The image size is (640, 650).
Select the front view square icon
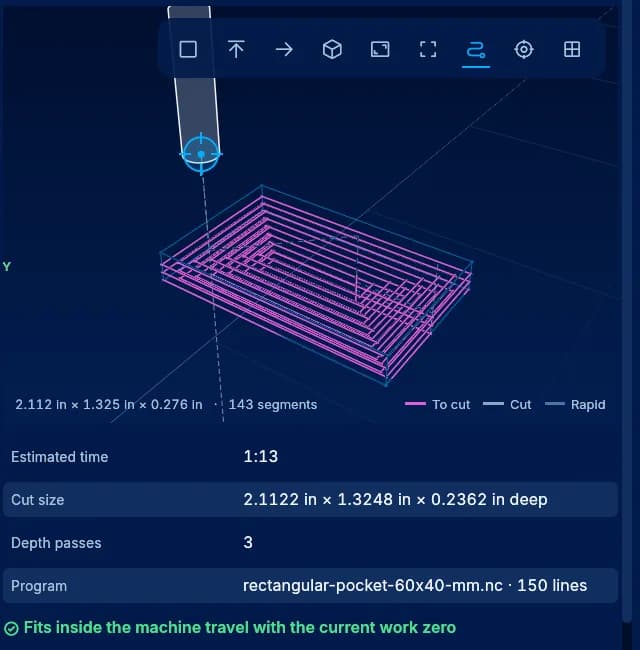pos(188,49)
